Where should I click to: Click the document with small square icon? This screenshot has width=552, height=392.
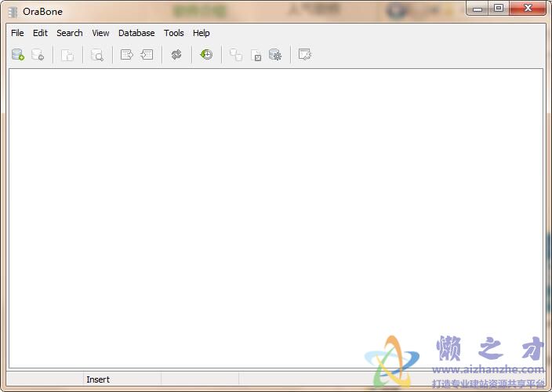pyautogui.click(x=256, y=55)
